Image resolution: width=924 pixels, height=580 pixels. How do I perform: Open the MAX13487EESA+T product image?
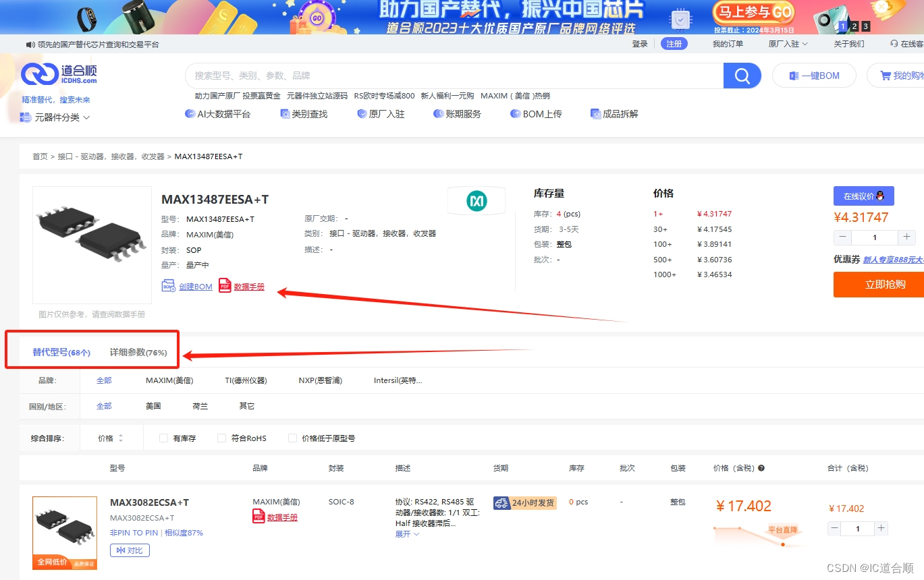pyautogui.click(x=92, y=245)
